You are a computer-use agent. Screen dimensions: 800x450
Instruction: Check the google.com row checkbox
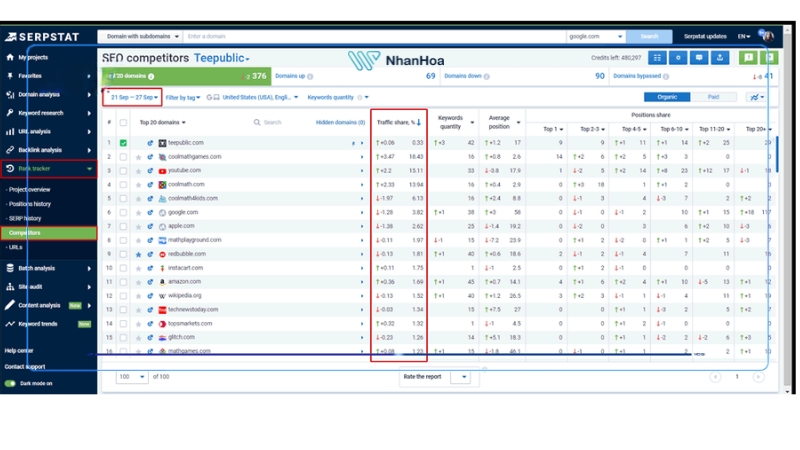coord(123,213)
